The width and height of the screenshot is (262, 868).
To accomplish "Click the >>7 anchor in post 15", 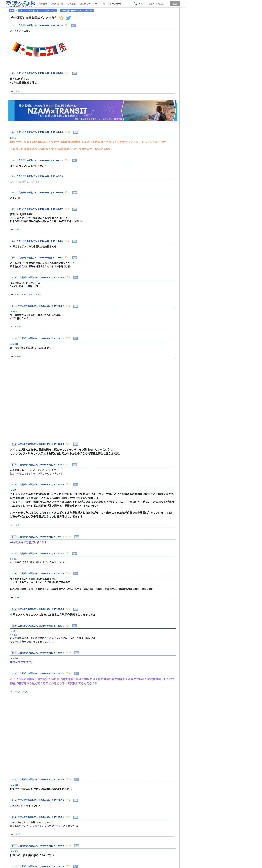I will 13,490.
